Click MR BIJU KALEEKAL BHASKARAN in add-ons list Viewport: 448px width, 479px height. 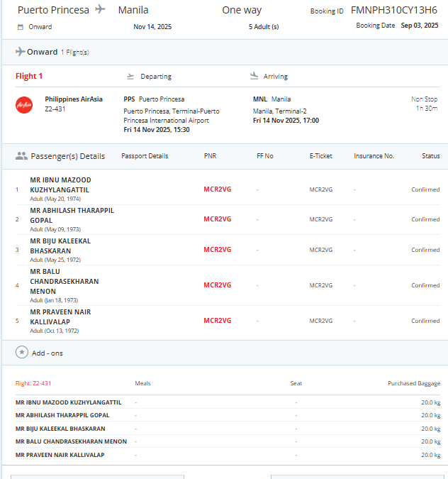pos(60,429)
